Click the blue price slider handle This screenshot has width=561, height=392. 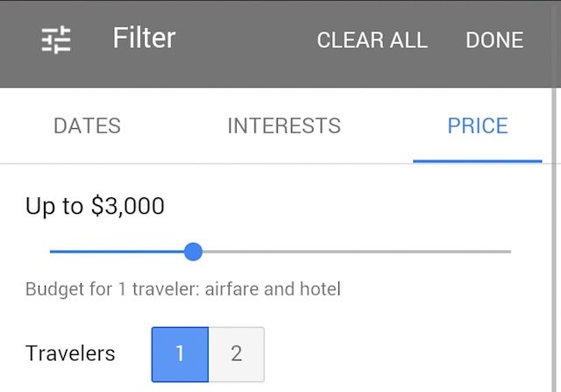(194, 252)
